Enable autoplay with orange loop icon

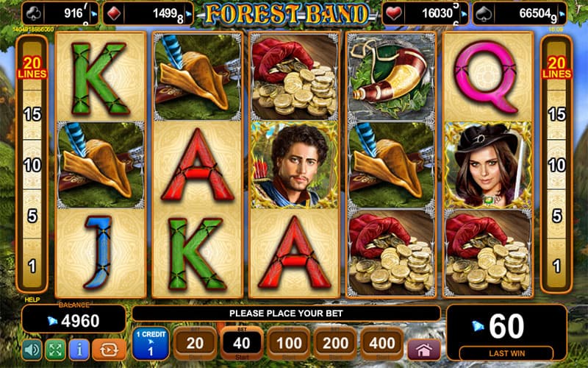click(109, 350)
